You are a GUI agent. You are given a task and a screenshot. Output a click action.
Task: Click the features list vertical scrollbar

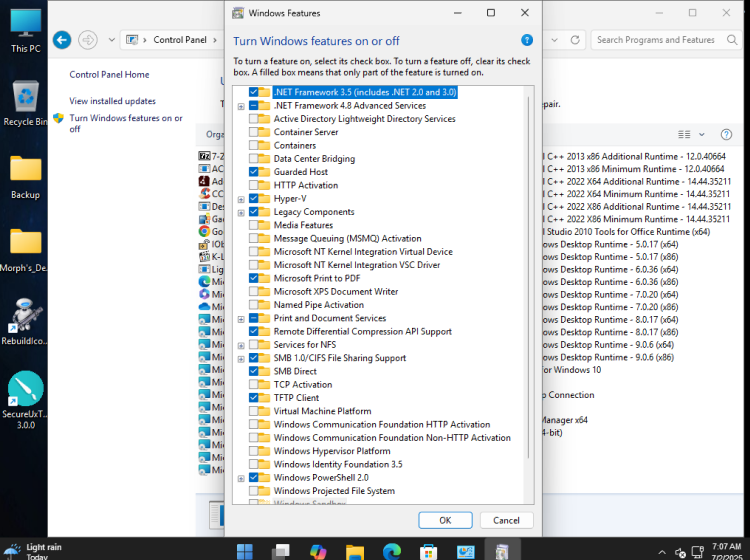click(x=529, y=277)
